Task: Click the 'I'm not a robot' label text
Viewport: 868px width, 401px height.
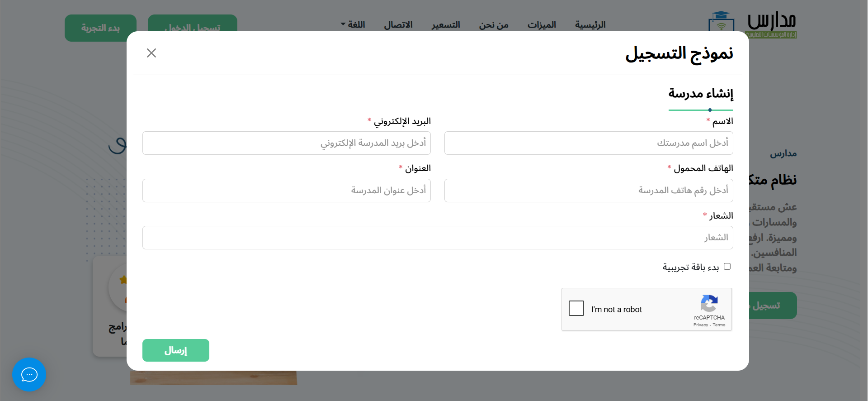Action: tap(617, 310)
